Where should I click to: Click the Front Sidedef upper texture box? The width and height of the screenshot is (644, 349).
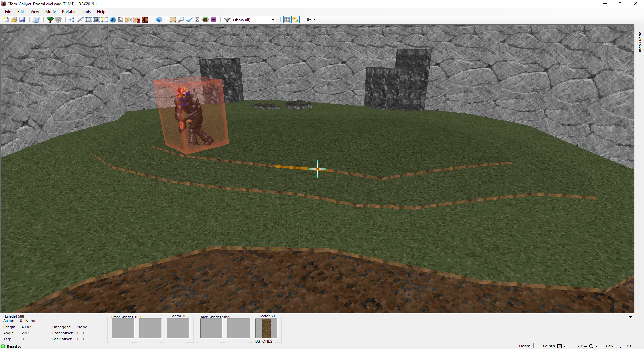[123, 328]
